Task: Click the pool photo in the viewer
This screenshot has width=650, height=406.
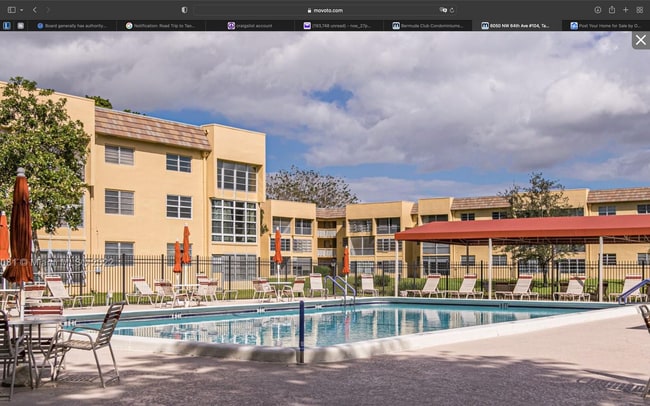Action: [x=325, y=219]
